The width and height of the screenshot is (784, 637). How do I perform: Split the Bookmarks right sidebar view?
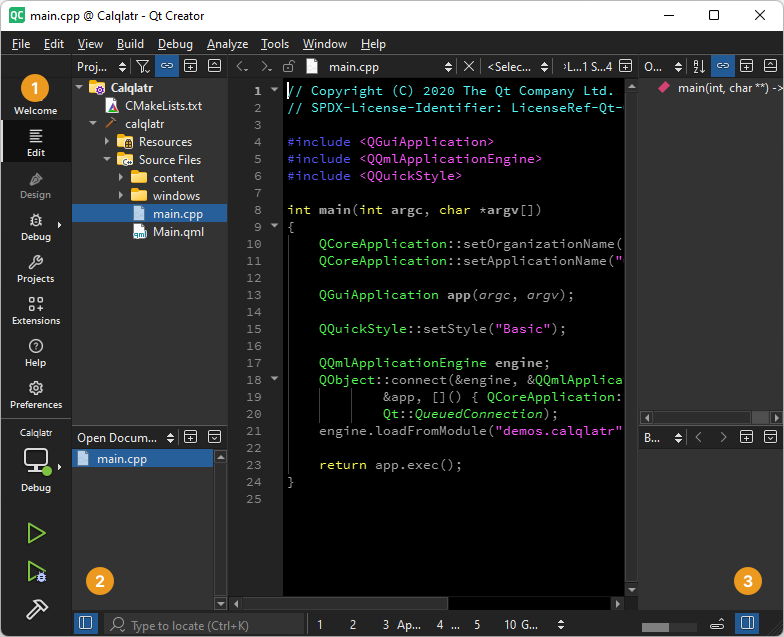[746, 438]
